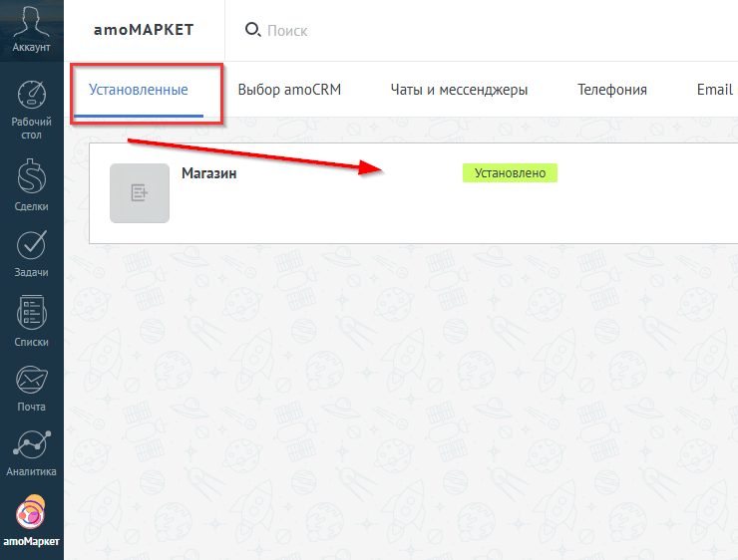
Task: Open amoМаркет sidebar icon
Action: coord(31,511)
